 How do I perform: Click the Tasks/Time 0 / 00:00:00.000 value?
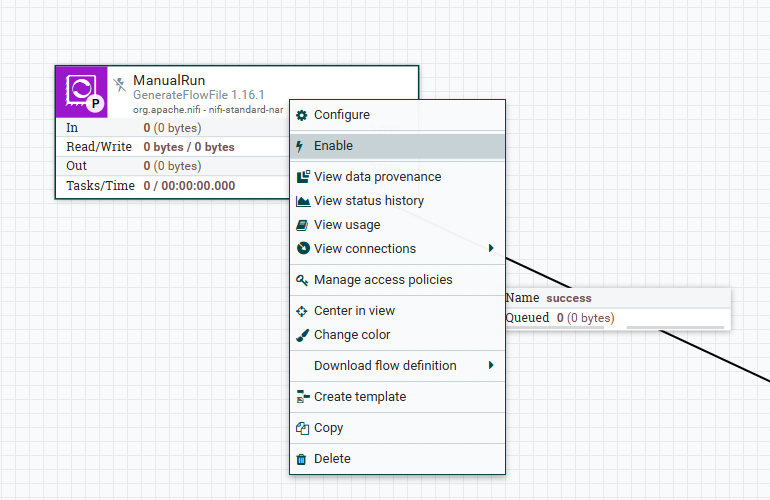pyautogui.click(x=189, y=186)
